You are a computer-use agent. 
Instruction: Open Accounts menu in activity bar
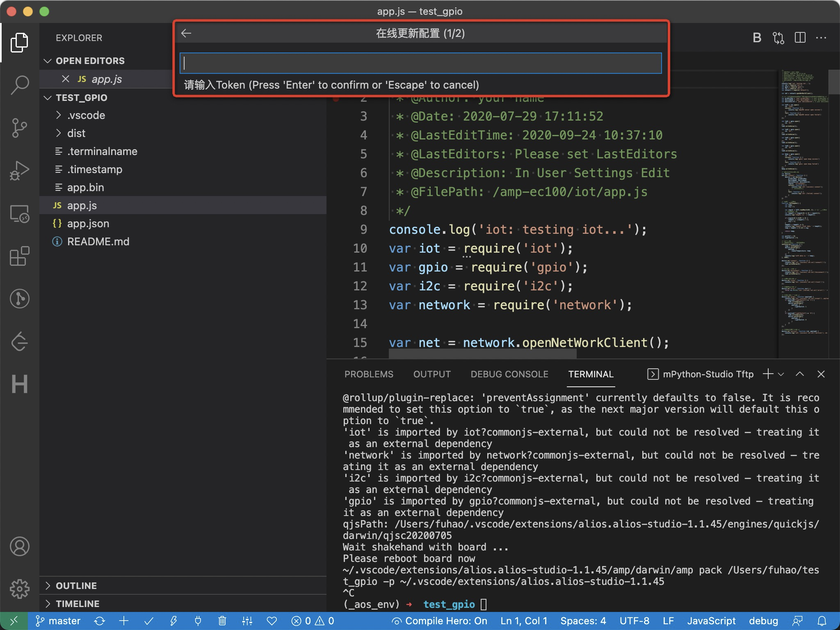[x=19, y=546]
